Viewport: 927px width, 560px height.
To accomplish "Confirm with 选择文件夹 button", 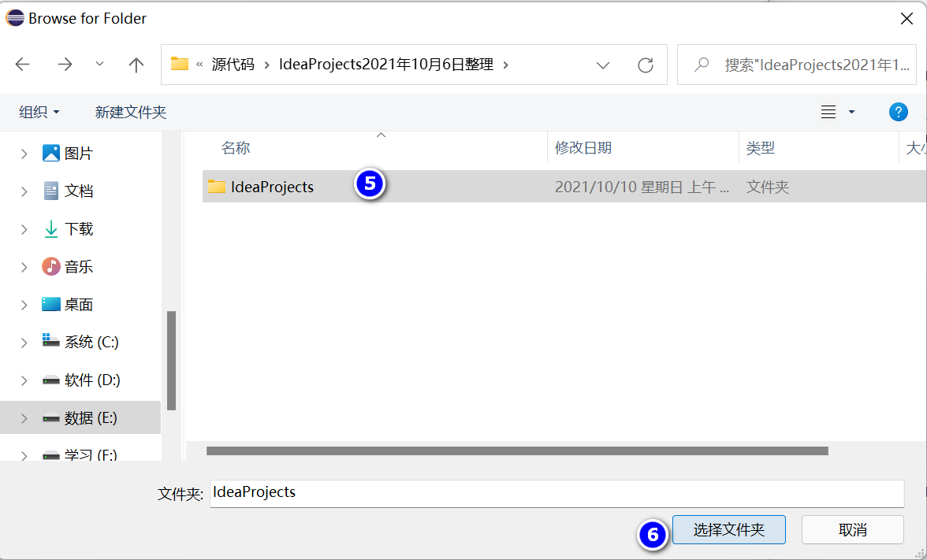I will (728, 529).
